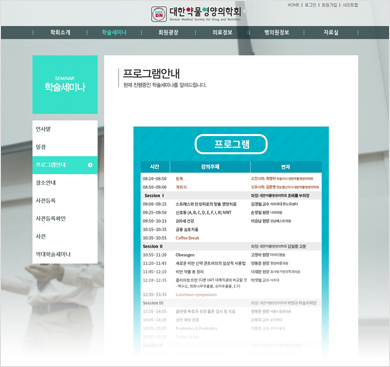This screenshot has width=390, height=367.
Task: Click the society logo icon in header
Action: [159, 14]
